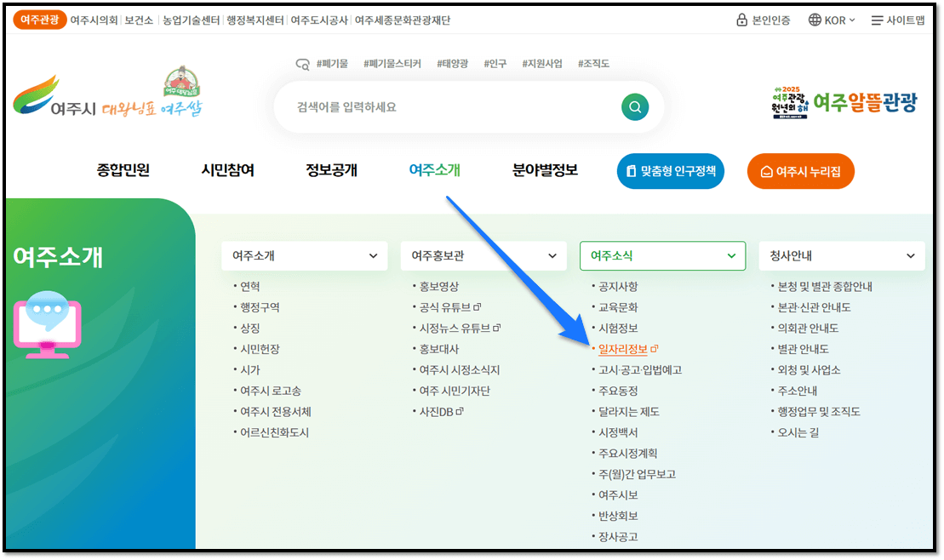Click the search magnifier icon

click(x=634, y=106)
